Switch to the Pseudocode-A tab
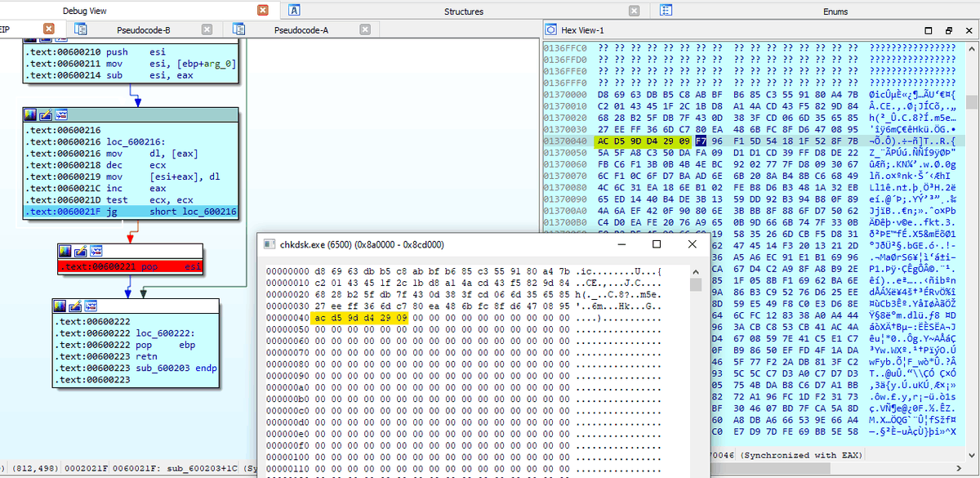The height and width of the screenshot is (478, 980). (x=301, y=30)
